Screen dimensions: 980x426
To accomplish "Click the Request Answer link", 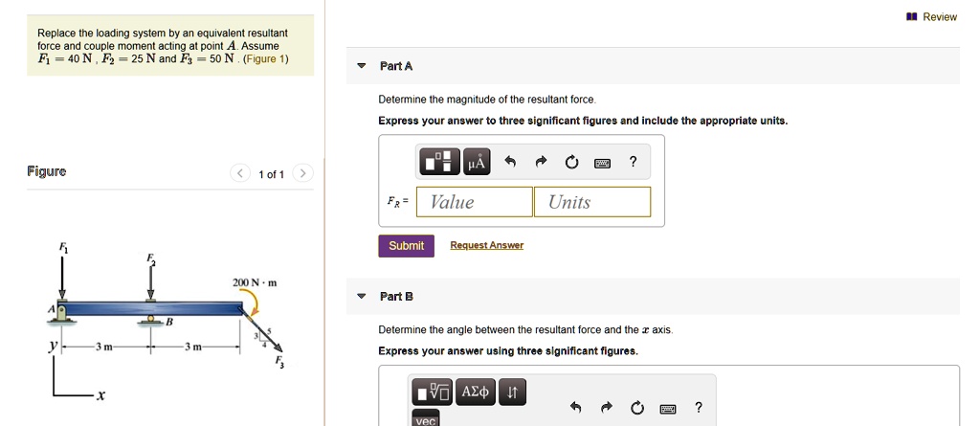I will 487,246.
